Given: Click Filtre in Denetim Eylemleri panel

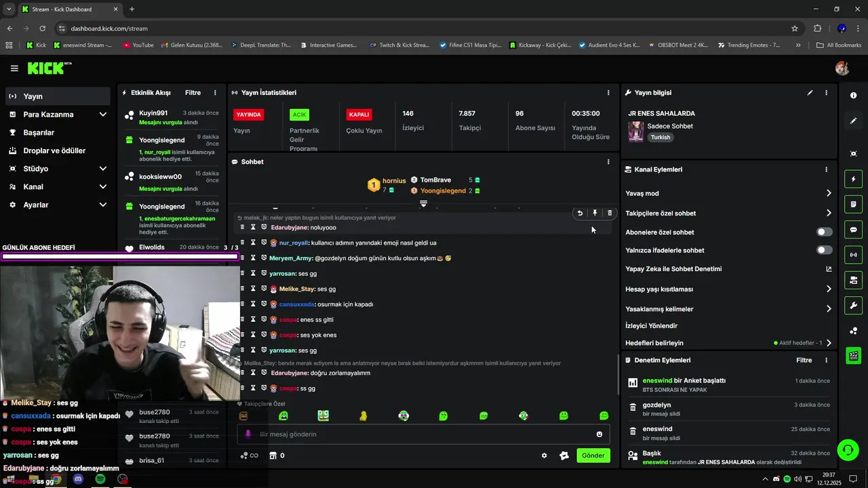Looking at the screenshot, I should [x=804, y=361].
